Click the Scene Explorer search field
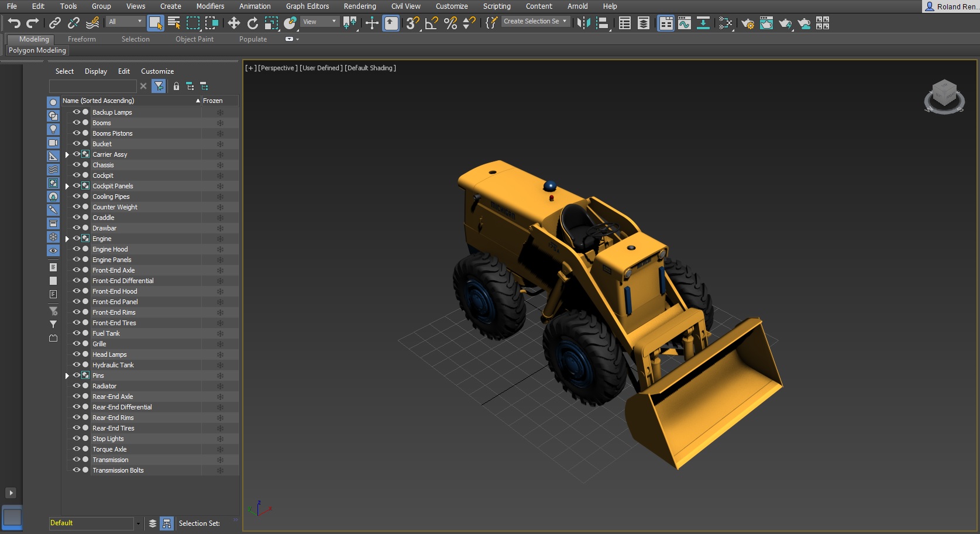The image size is (980, 534). [x=92, y=86]
